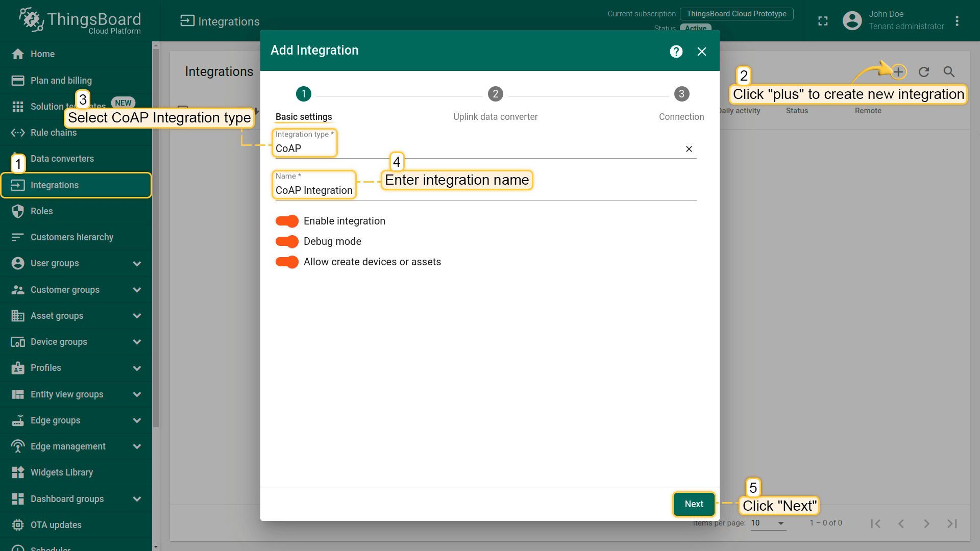The image size is (980, 551).
Task: Click ThingsBoard Cloud Prototype subscription button
Action: pyautogui.click(x=736, y=14)
